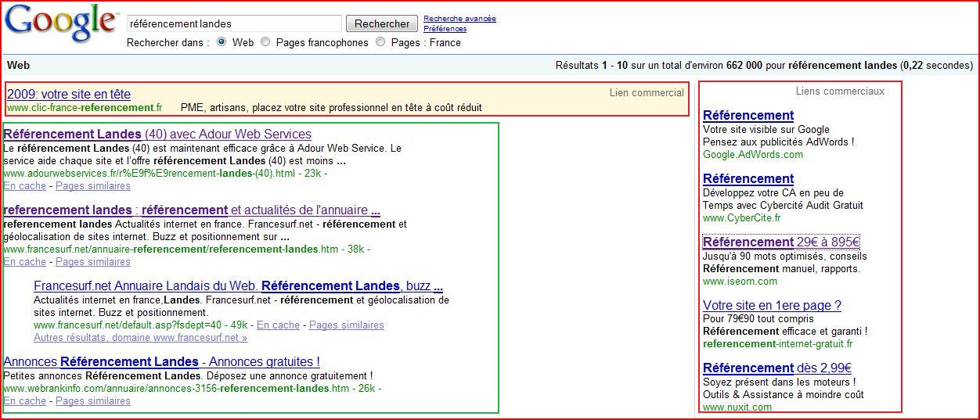Click 'En cache' under the Adour Web Services result
The height and width of the screenshot is (420, 980).
click(x=24, y=186)
